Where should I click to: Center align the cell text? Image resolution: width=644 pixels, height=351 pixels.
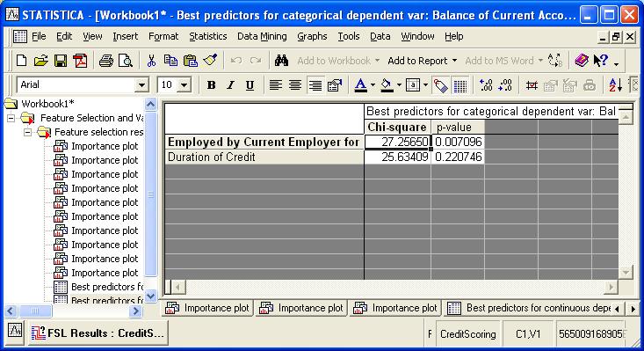pyautogui.click(x=295, y=85)
